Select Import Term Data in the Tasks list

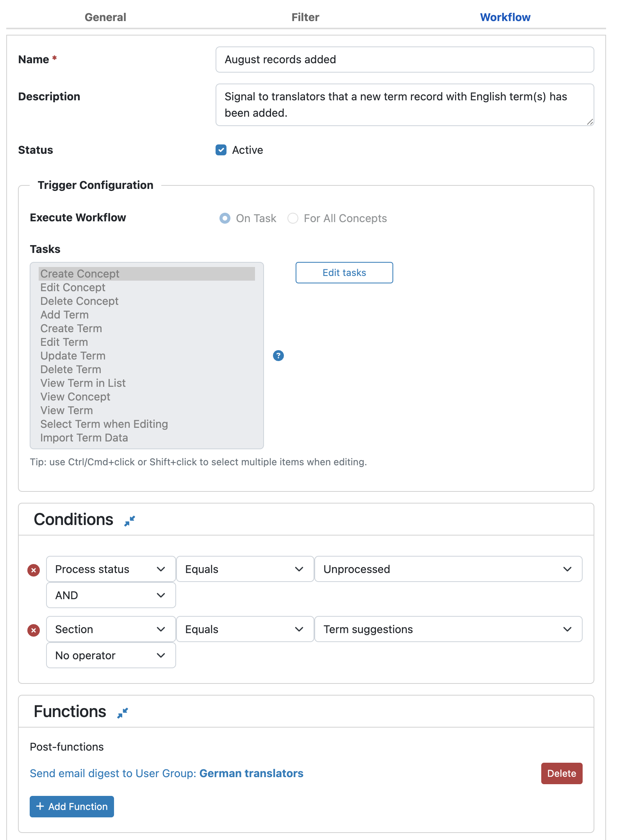tap(147, 438)
